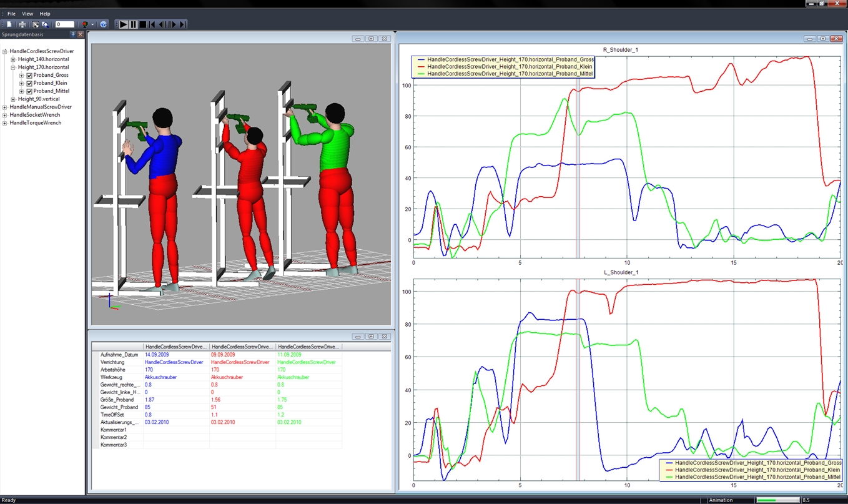848x504 pixels.
Task: Click the Werkzeug row label
Action: coord(112,377)
